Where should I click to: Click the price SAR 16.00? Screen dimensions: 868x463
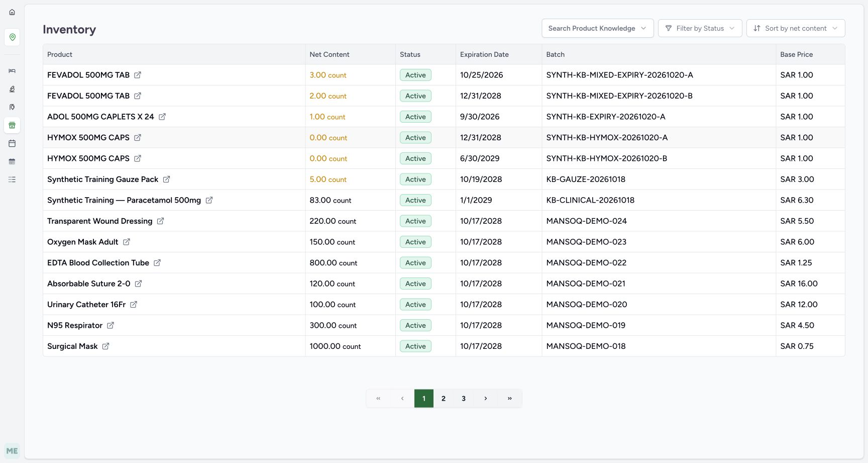[799, 284]
